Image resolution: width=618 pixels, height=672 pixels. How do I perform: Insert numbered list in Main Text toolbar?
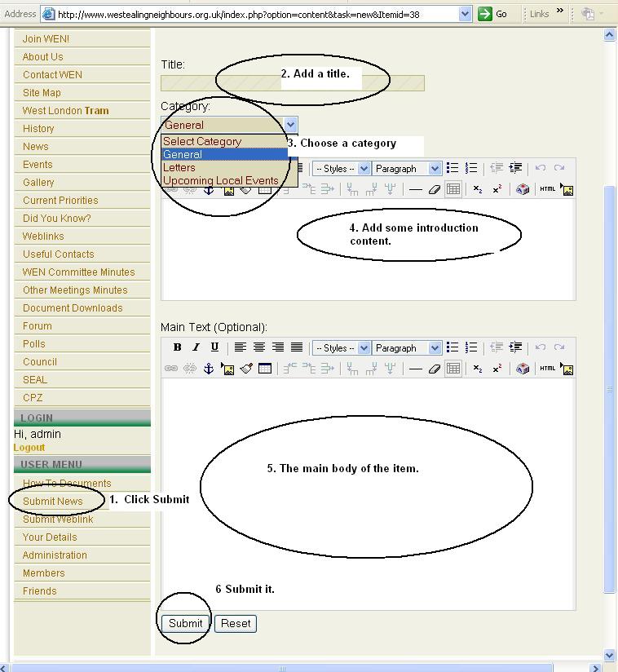[x=471, y=347]
